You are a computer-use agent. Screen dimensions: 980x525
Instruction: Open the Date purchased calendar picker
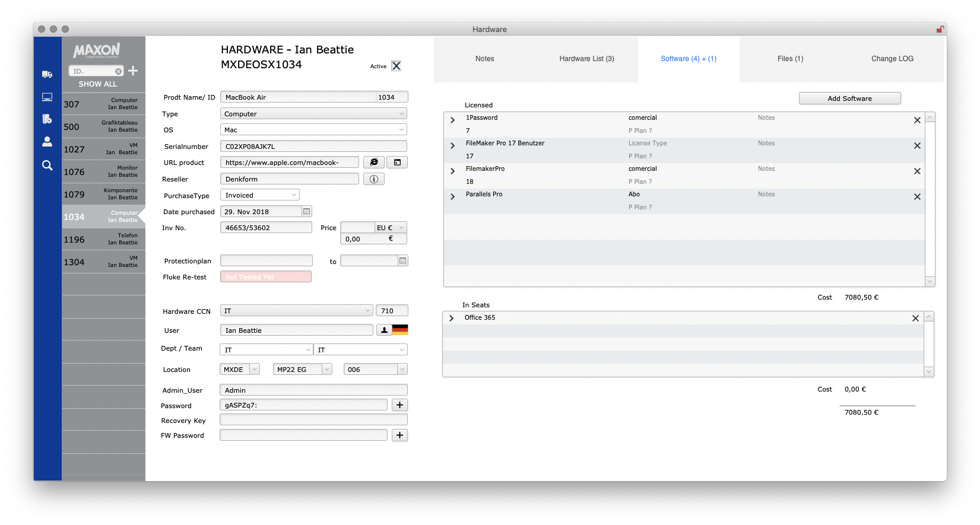coord(306,211)
